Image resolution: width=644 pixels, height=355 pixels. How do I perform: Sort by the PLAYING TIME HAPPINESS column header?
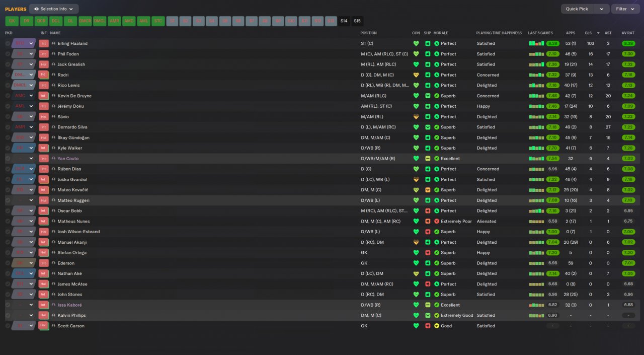tap(499, 33)
